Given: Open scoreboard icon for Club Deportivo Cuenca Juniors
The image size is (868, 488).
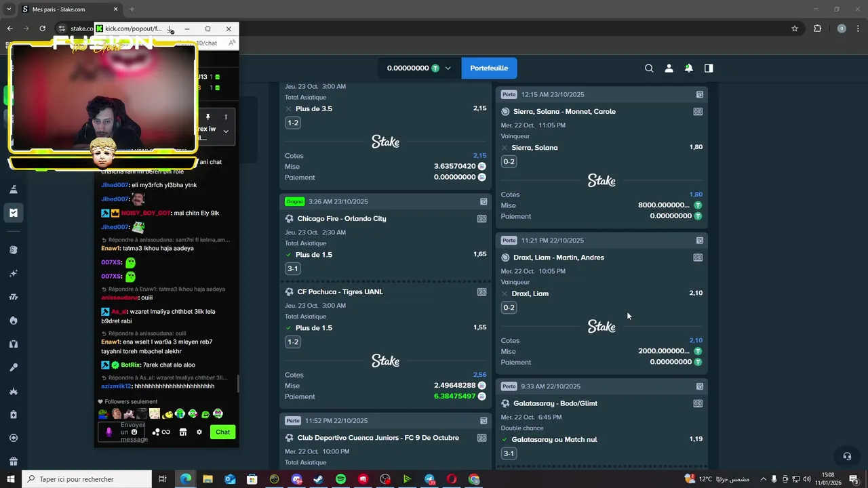Looking at the screenshot, I should click(481, 438).
